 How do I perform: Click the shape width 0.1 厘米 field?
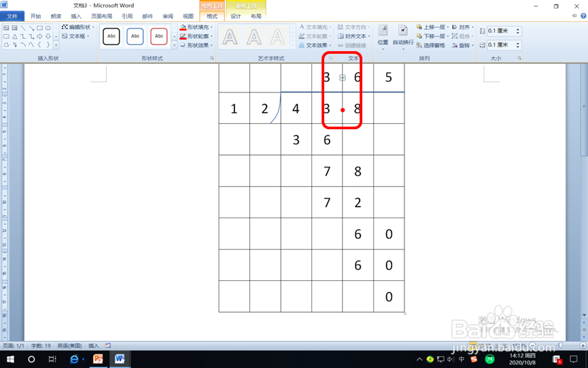(x=500, y=45)
